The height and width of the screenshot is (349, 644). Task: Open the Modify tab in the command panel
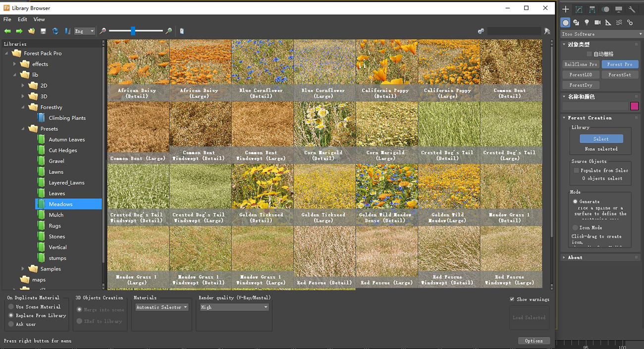click(x=579, y=9)
